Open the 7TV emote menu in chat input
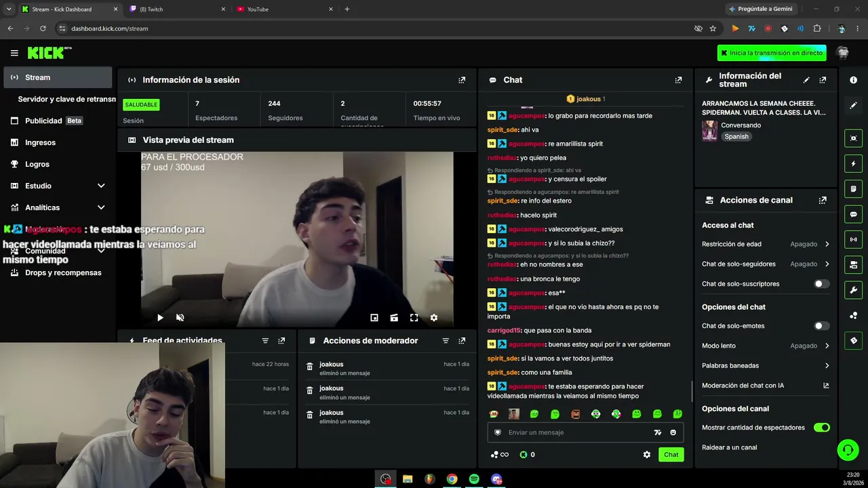 [x=657, y=432]
